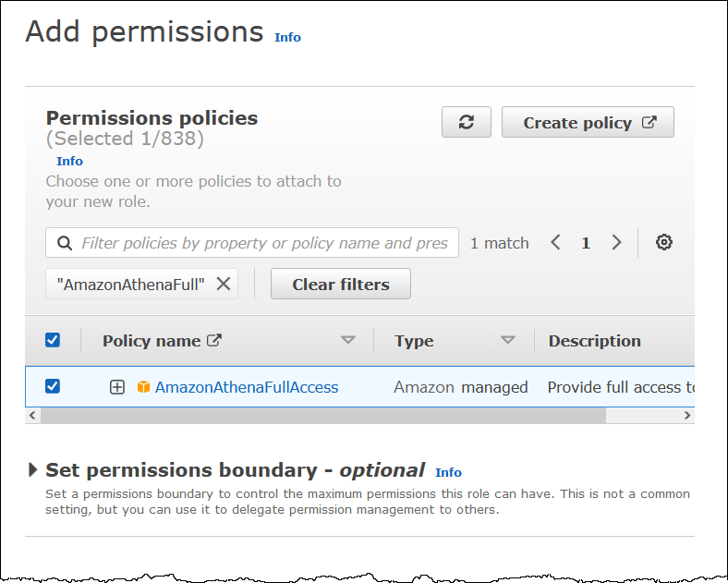
Task: Open the table settings gear icon
Action: point(664,243)
